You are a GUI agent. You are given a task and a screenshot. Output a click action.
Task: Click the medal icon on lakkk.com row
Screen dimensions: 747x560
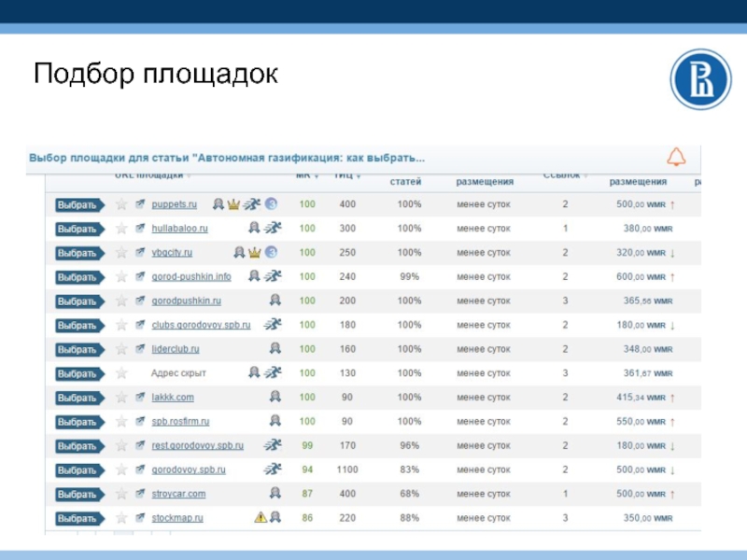275,397
